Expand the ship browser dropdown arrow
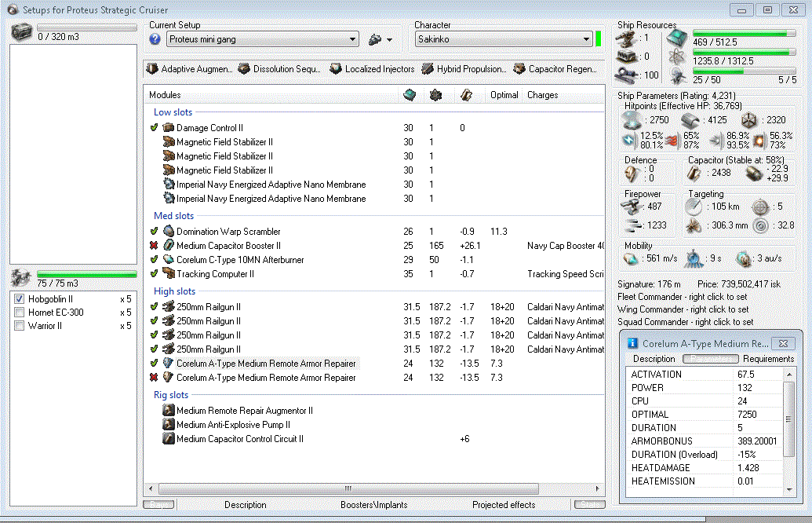Image resolution: width=812 pixels, height=523 pixels. 389,40
